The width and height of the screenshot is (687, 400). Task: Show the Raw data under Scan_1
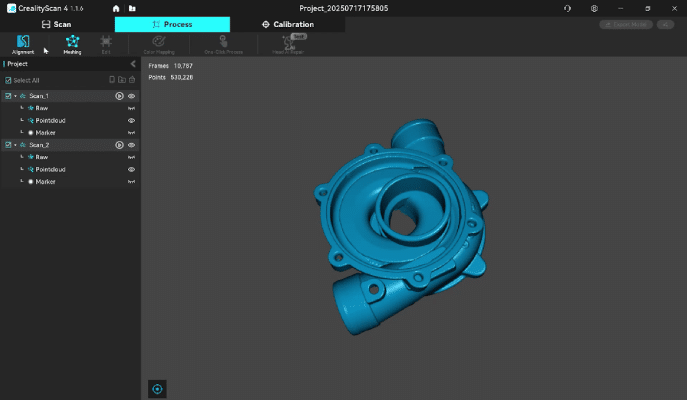point(131,108)
